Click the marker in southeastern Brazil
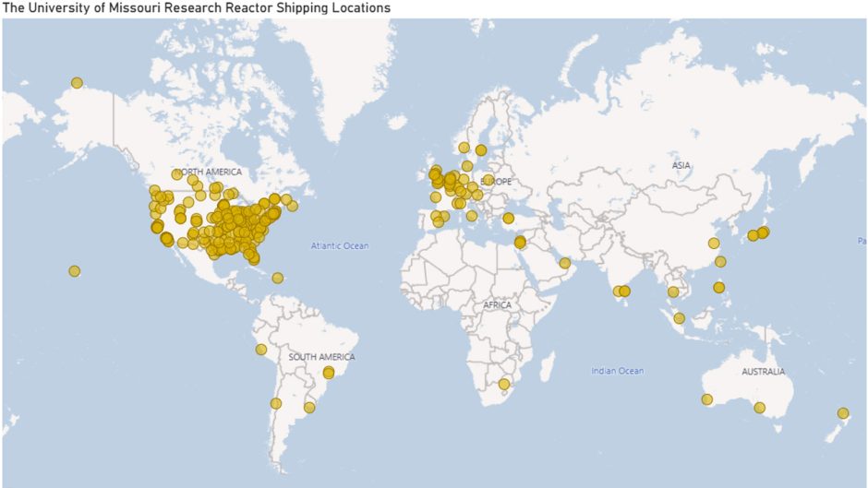This screenshot has width=868, height=488. (328, 373)
